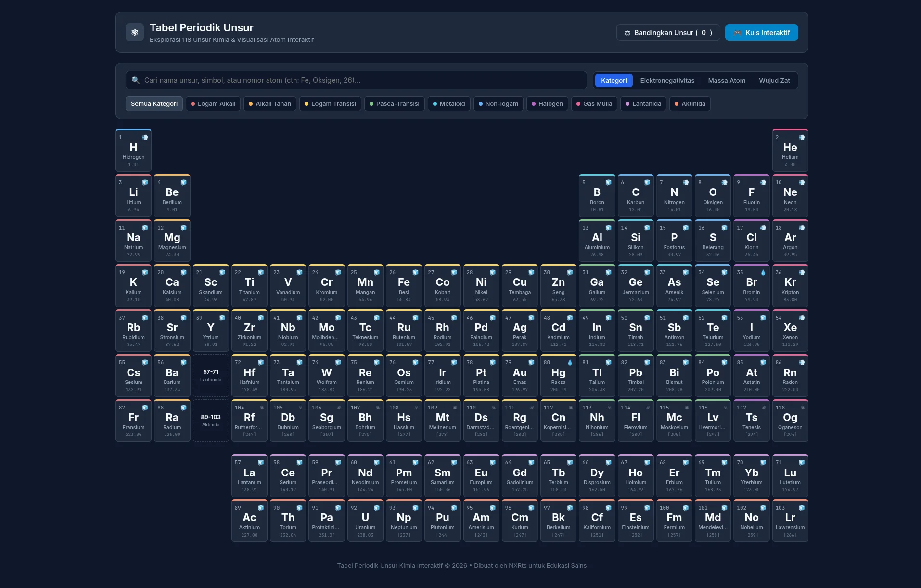This screenshot has width=921, height=588.
Task: Filter by Logam Alkali category
Action: click(x=213, y=103)
